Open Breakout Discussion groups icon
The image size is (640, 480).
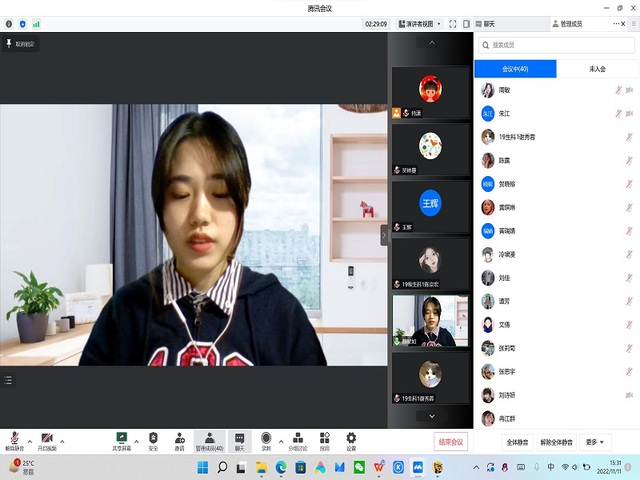coord(297,439)
